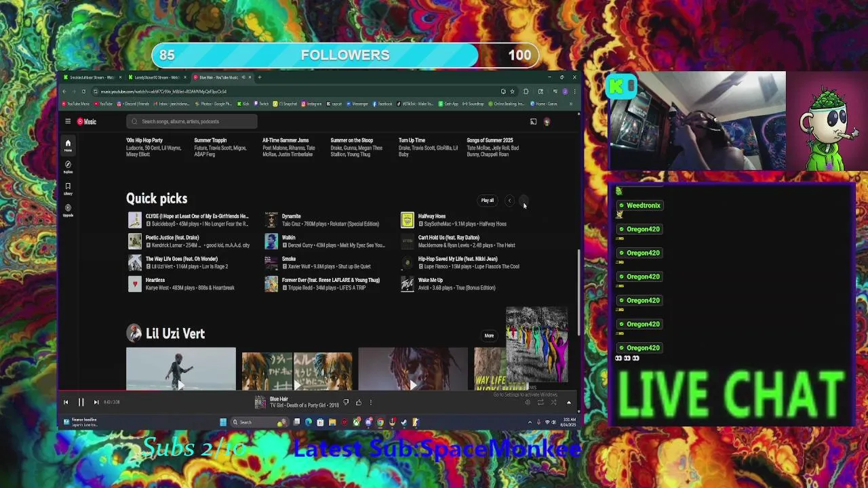Click Play all for Quick picks
The image size is (868, 488).
[x=488, y=201]
